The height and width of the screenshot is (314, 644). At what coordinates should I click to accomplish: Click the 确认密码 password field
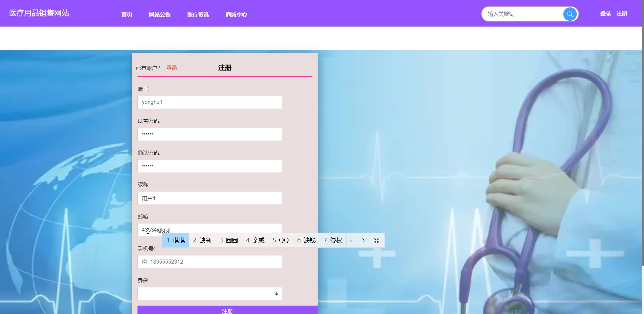click(x=210, y=166)
